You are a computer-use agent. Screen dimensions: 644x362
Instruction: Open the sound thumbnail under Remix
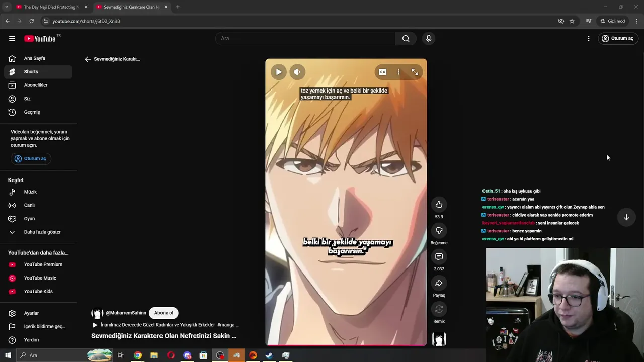pyautogui.click(x=439, y=339)
